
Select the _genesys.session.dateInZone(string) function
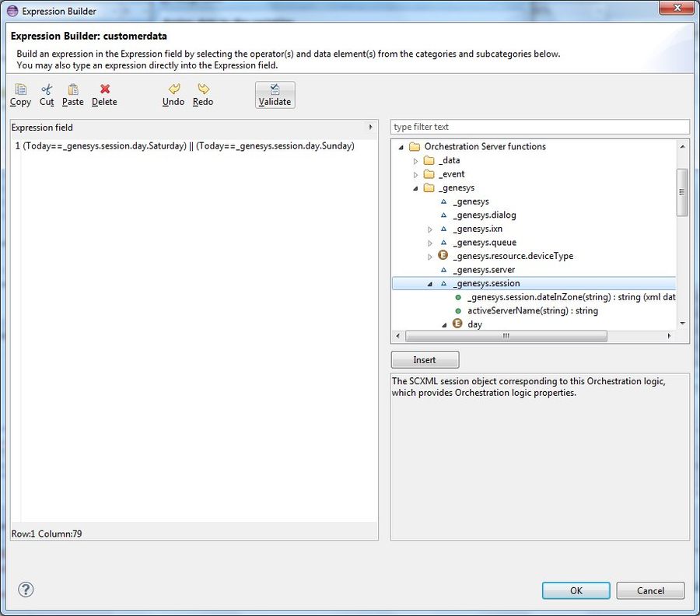[572, 297]
